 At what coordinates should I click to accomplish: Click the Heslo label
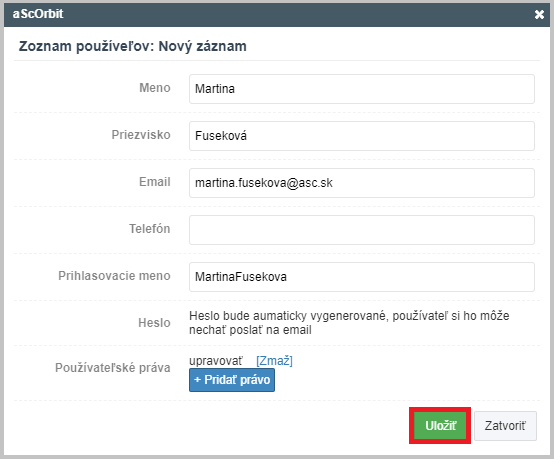pyautogui.click(x=154, y=323)
